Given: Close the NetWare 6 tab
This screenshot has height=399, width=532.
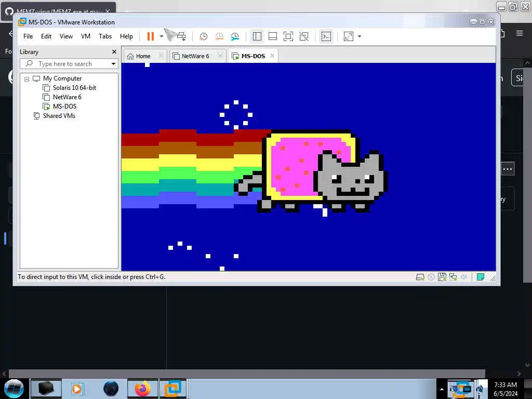Looking at the screenshot, I should click(220, 56).
